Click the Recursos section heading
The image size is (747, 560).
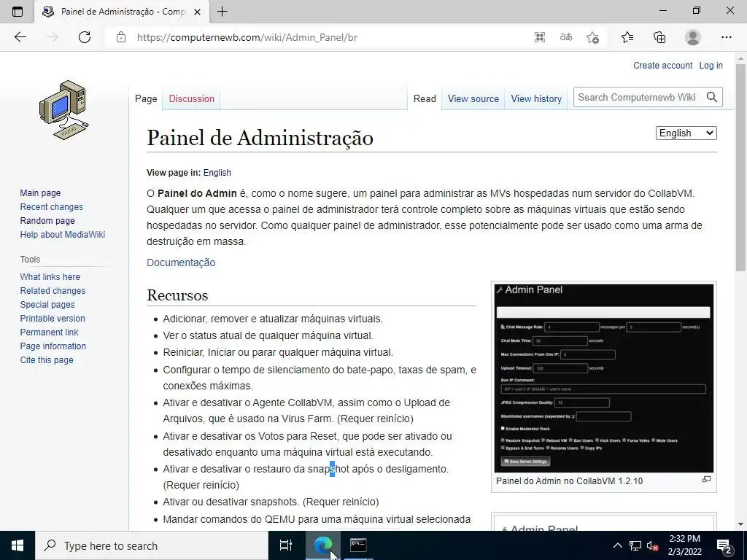[177, 295]
